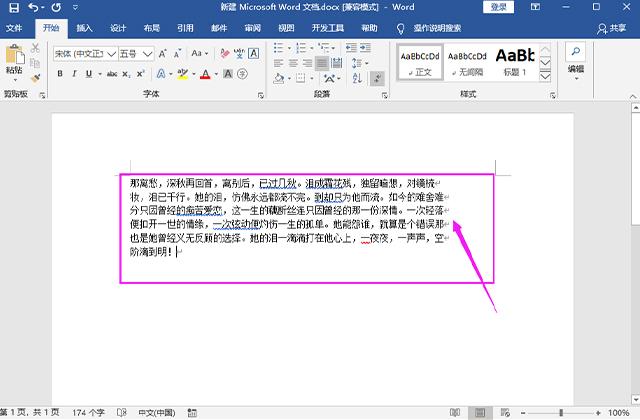This screenshot has height=420, width=640.
Task: Click the Shading paint bucket icon
Action: pyautogui.click(x=279, y=78)
